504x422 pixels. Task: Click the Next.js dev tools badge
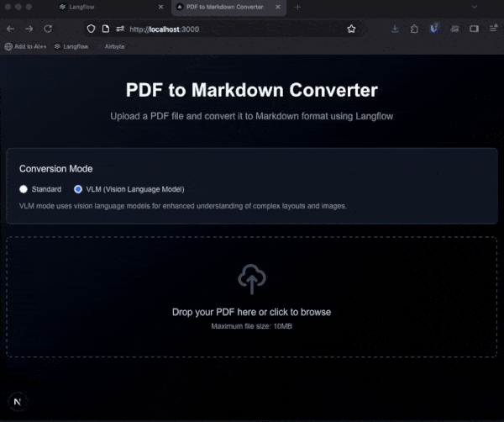click(x=18, y=402)
